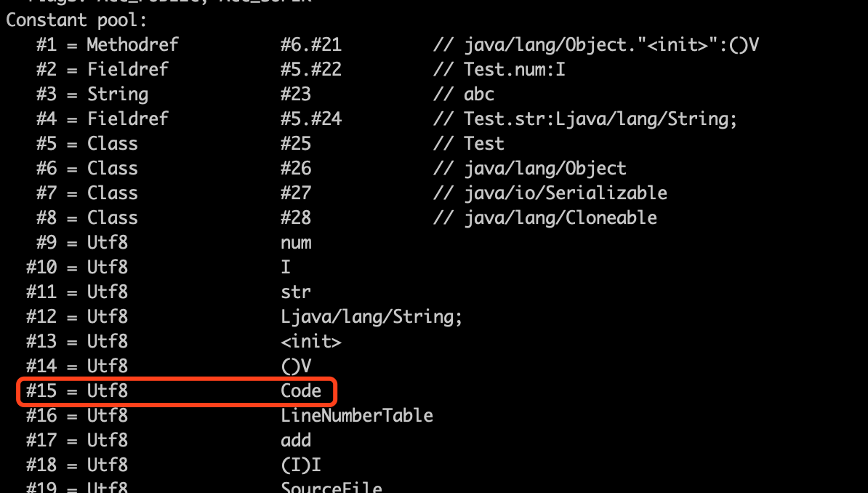Click the 'add' Utf8 value on line #17
This screenshot has width=868, height=493.
click(x=296, y=441)
